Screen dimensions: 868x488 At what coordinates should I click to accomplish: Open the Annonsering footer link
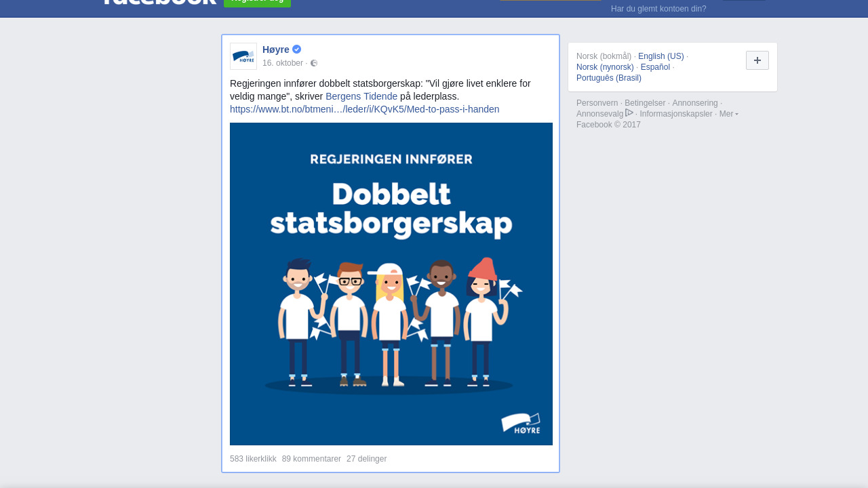pyautogui.click(x=695, y=103)
